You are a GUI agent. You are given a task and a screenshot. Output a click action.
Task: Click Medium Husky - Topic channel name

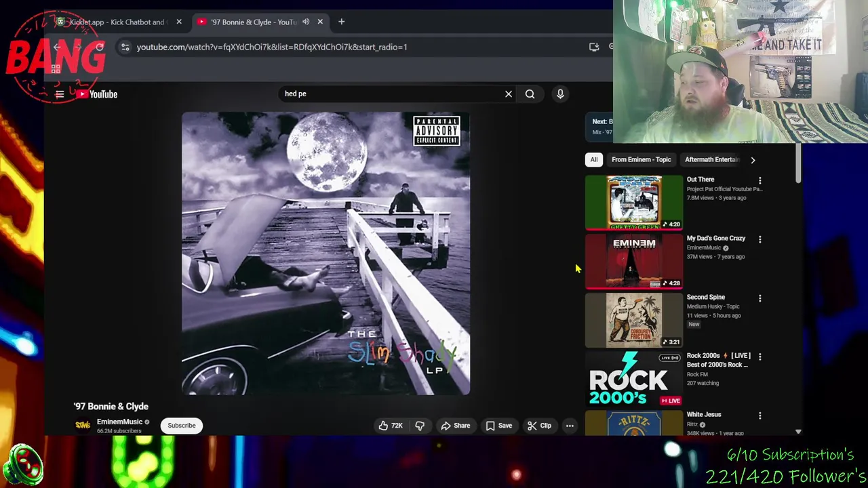click(x=713, y=306)
